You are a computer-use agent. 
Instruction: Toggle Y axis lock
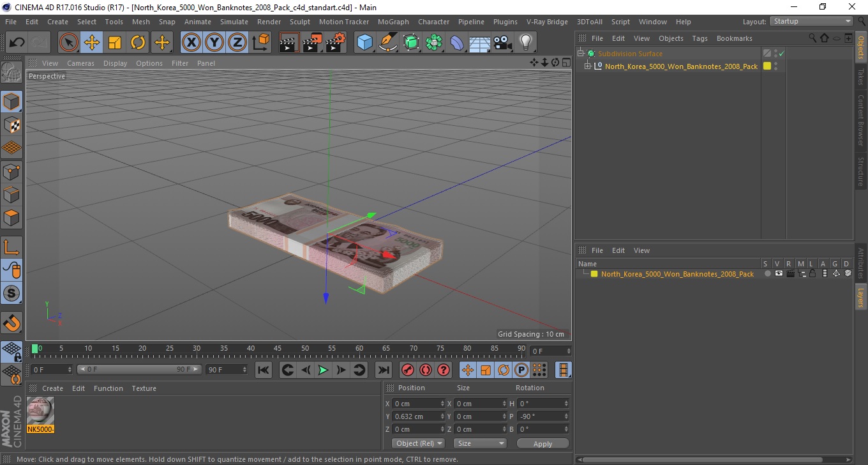214,43
